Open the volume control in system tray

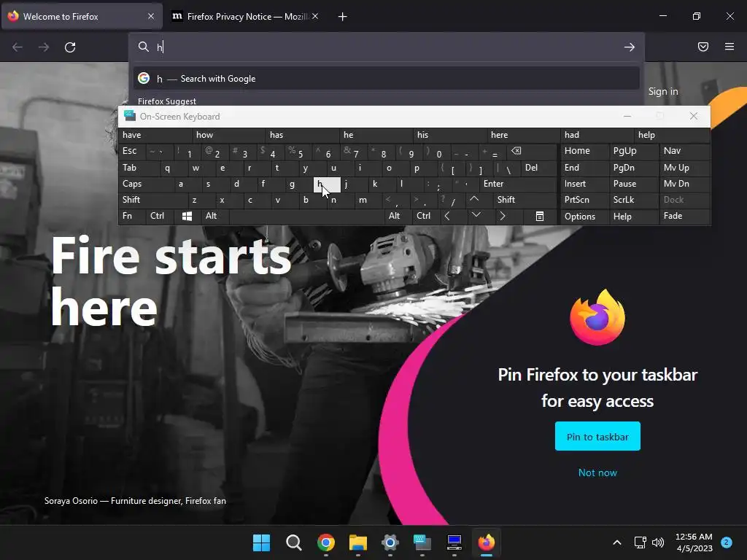point(658,542)
